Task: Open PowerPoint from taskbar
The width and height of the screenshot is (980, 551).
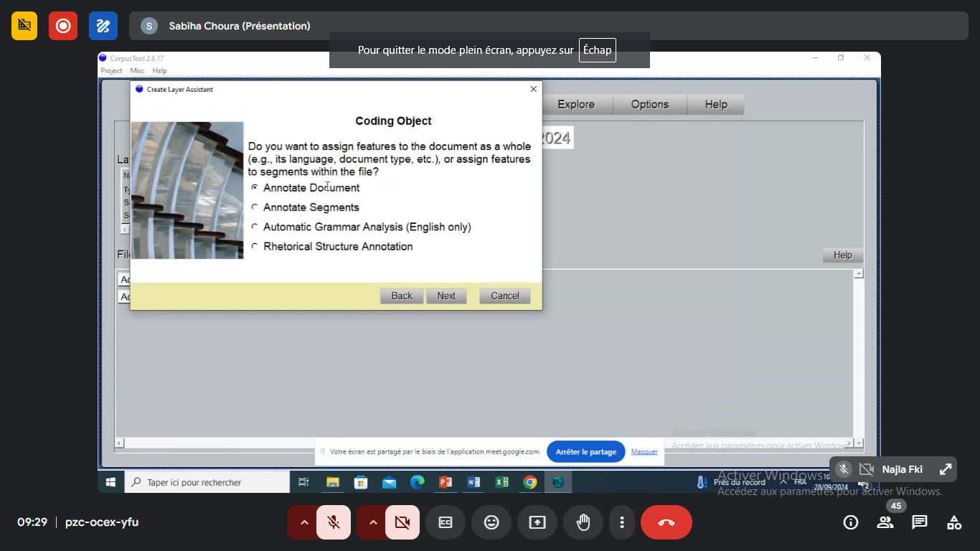Action: tap(446, 482)
